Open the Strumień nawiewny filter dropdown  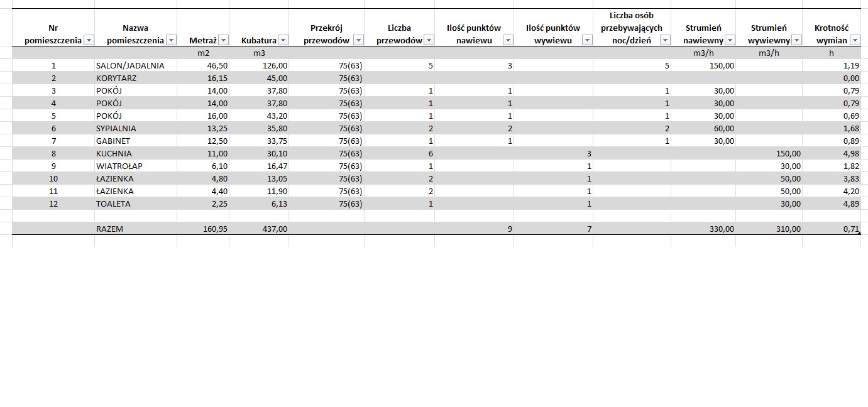point(730,41)
